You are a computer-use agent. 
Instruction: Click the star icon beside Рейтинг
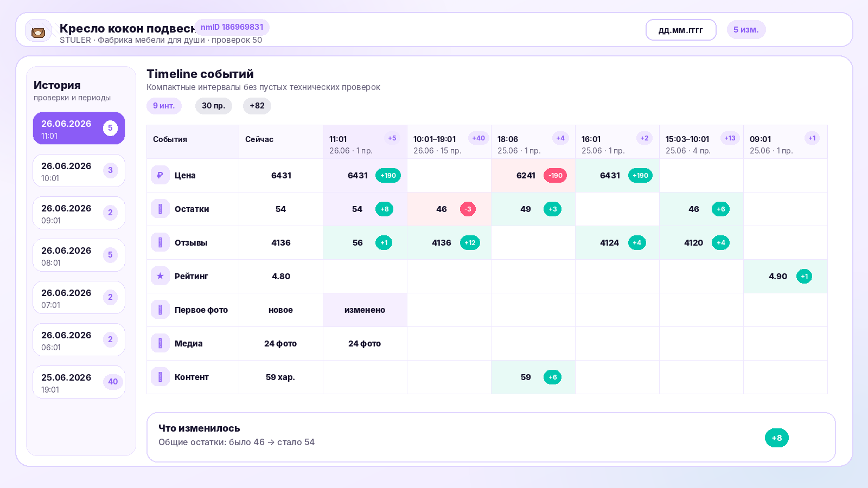[x=160, y=276]
